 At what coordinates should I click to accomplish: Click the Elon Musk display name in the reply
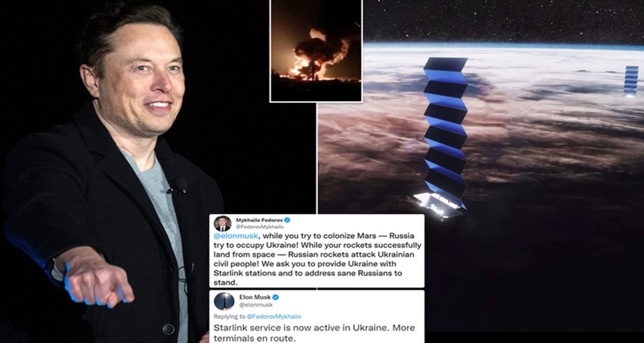coord(255,297)
